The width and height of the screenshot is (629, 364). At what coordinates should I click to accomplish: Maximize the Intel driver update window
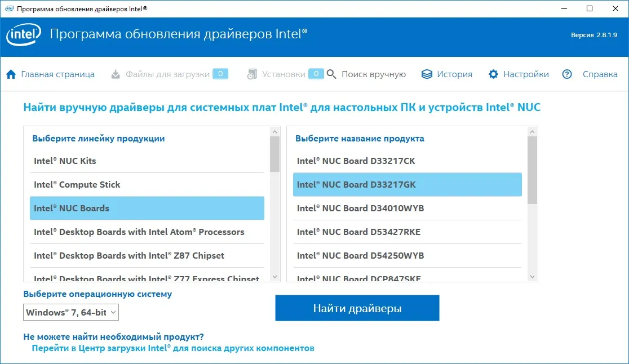590,8
